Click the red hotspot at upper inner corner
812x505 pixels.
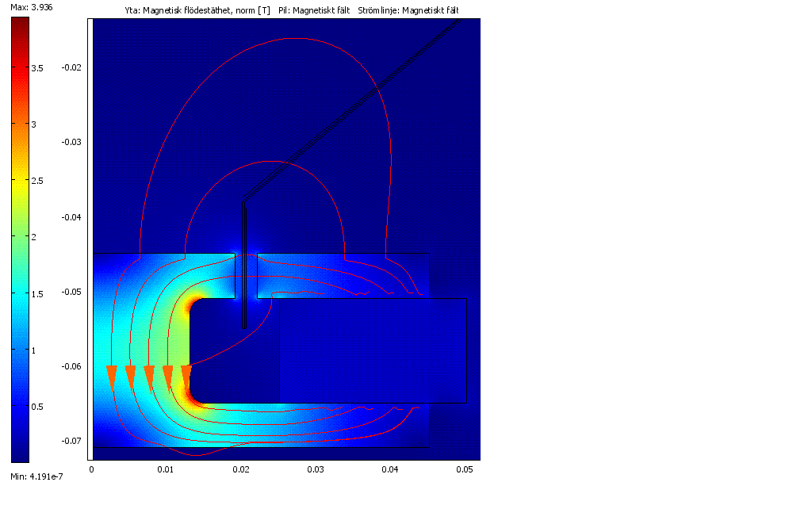[193, 307]
